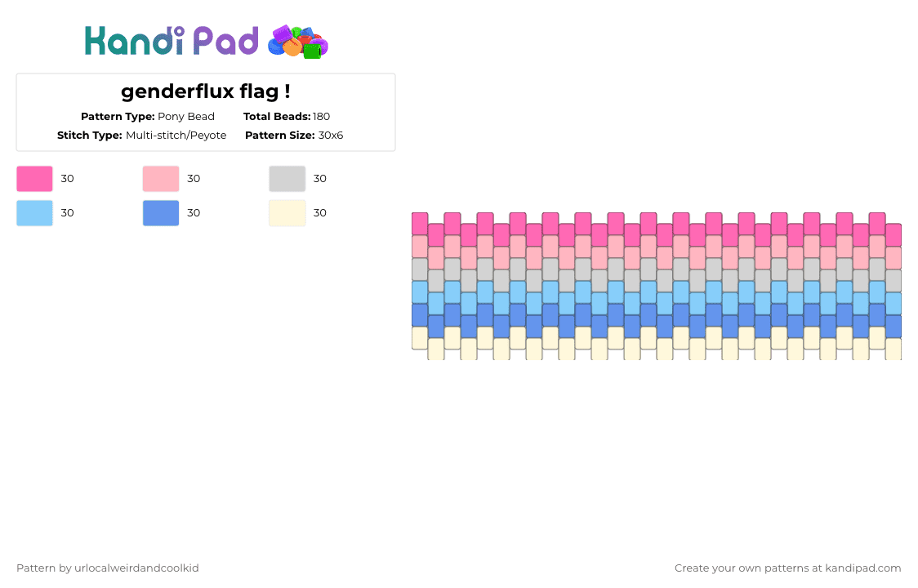The image size is (918, 588).
Task: Click the 'Stitch Type:' label
Action: point(90,136)
